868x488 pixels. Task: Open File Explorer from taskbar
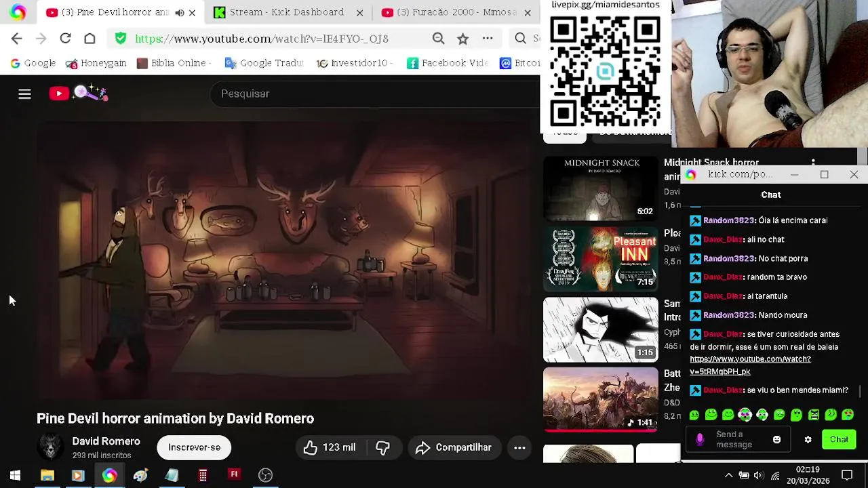pyautogui.click(x=47, y=476)
